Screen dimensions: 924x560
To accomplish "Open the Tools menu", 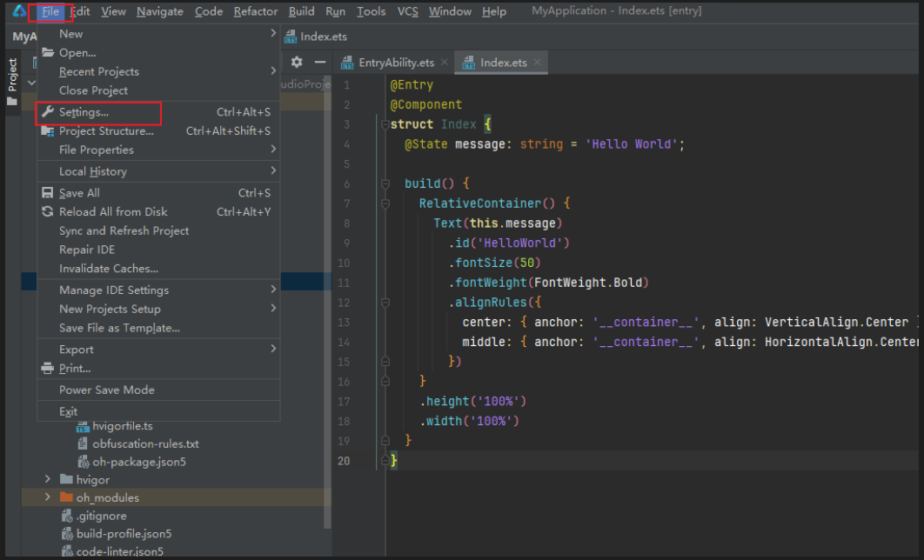I will (372, 12).
